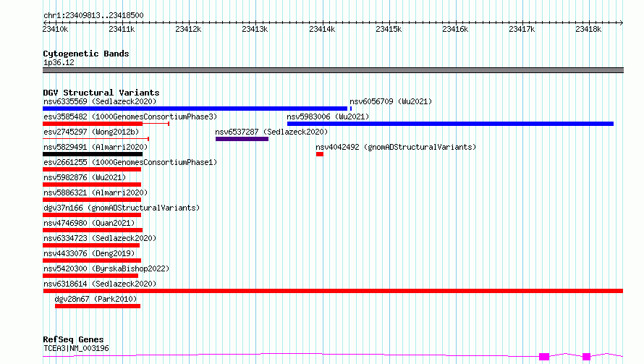Click the 23413k ruler label
Viewport: 644px width, 364px height.
point(255,29)
